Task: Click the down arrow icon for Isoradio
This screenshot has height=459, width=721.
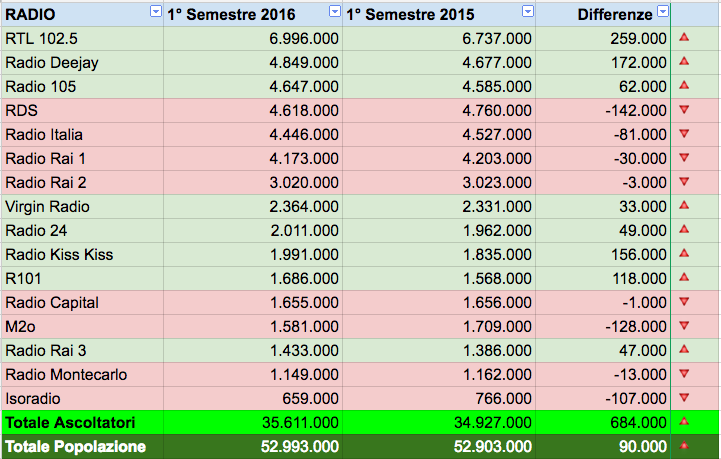Action: tap(684, 397)
